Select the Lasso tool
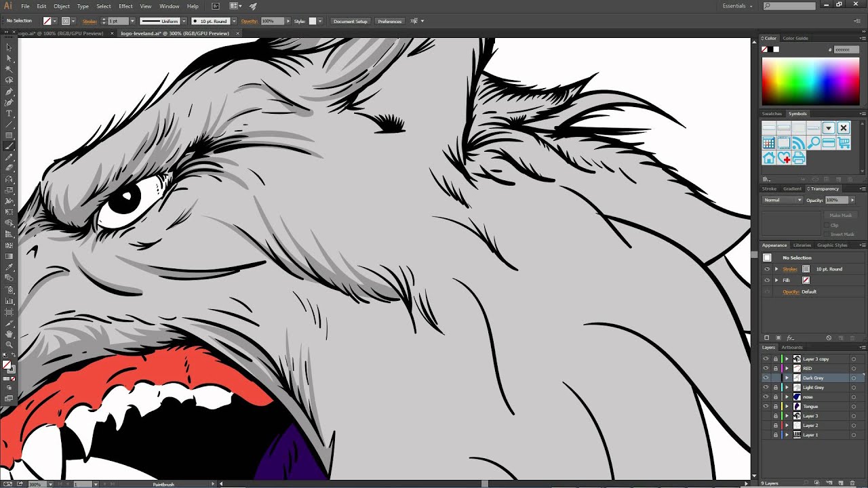The height and width of the screenshot is (488, 868). click(x=9, y=80)
